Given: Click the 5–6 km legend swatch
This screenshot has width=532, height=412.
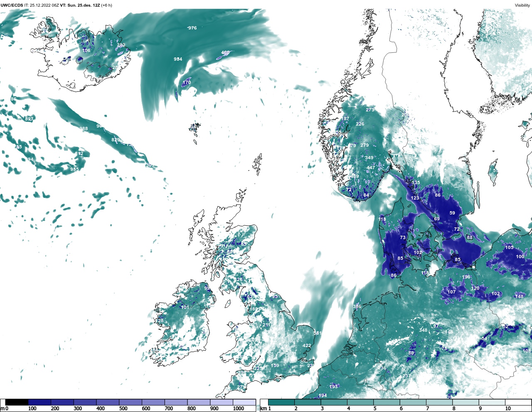Looking at the screenshot, I should [x=387, y=402].
